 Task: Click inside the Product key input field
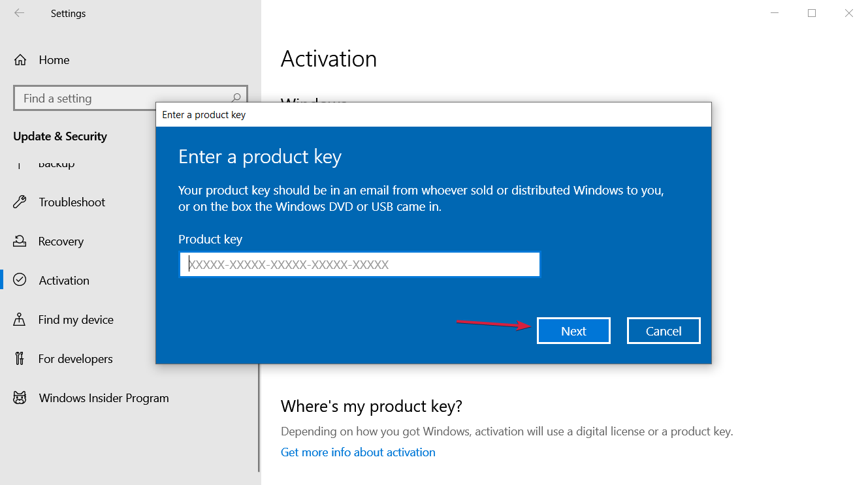(x=359, y=264)
